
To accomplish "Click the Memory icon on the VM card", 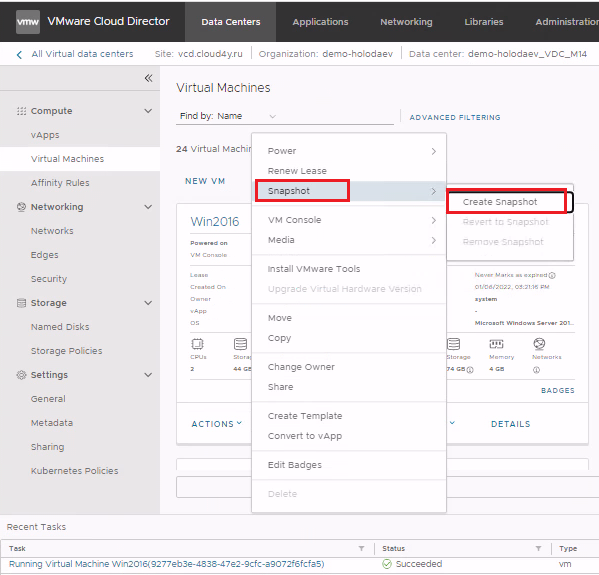I will (496, 344).
